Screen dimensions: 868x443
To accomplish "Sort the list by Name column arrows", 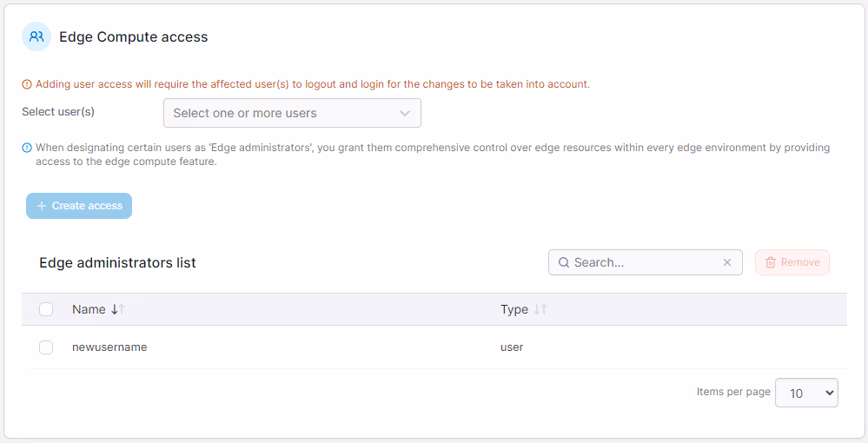I will (x=118, y=309).
